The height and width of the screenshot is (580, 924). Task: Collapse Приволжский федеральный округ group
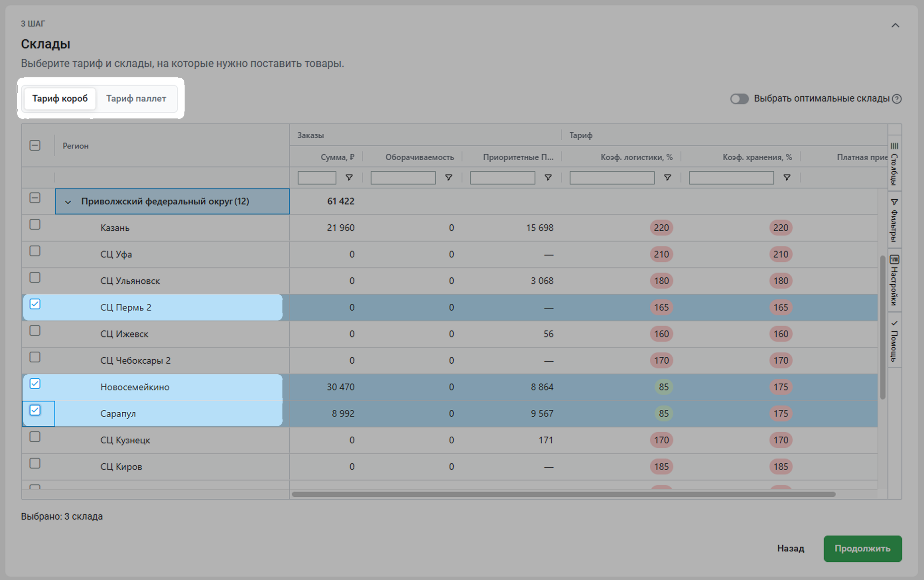(x=68, y=202)
